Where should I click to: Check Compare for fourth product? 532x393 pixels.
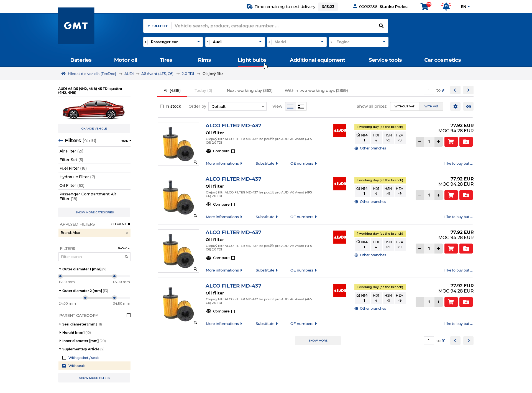tap(233, 311)
